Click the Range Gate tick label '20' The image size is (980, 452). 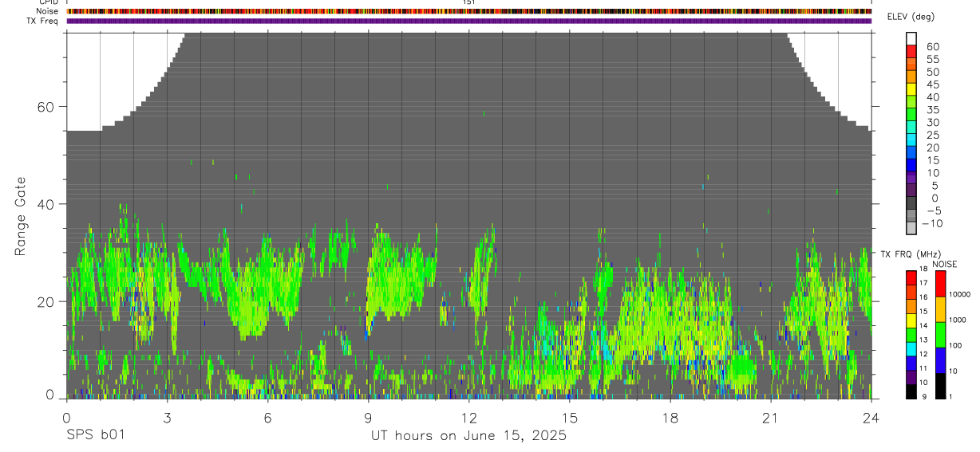click(x=46, y=301)
